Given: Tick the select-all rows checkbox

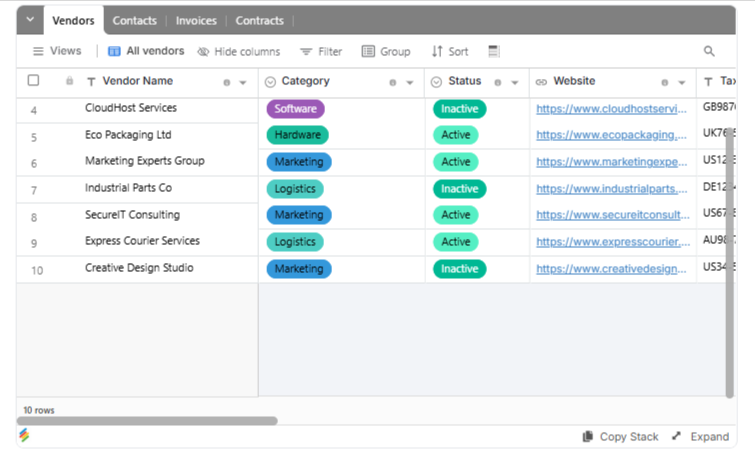Looking at the screenshot, I should (33, 80).
